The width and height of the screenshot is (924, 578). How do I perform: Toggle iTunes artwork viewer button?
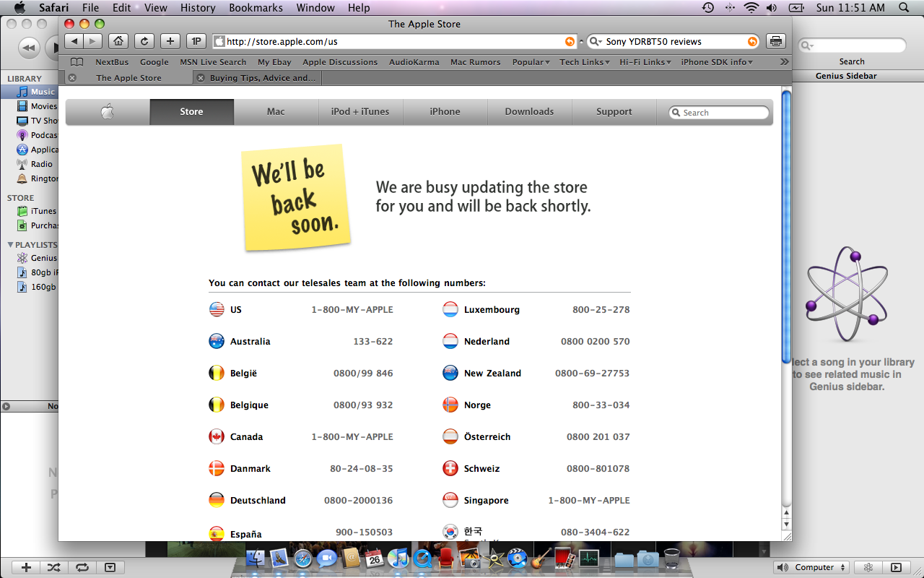[110, 568]
